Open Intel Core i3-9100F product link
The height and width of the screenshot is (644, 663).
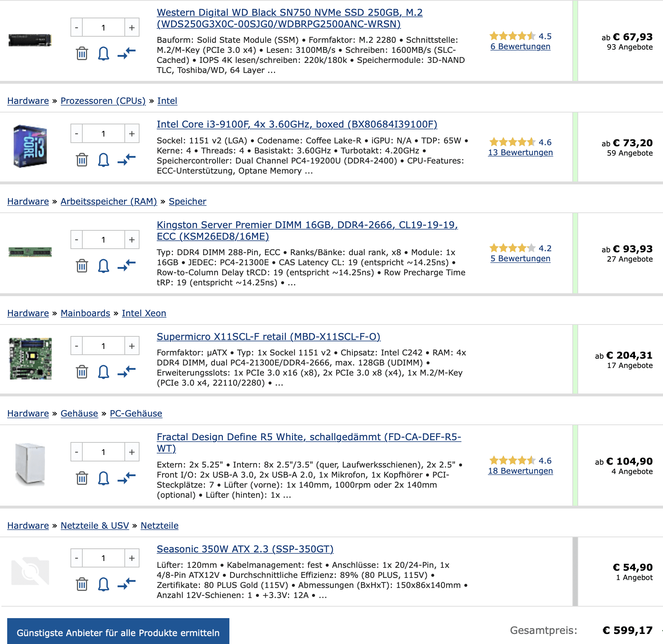click(x=297, y=124)
